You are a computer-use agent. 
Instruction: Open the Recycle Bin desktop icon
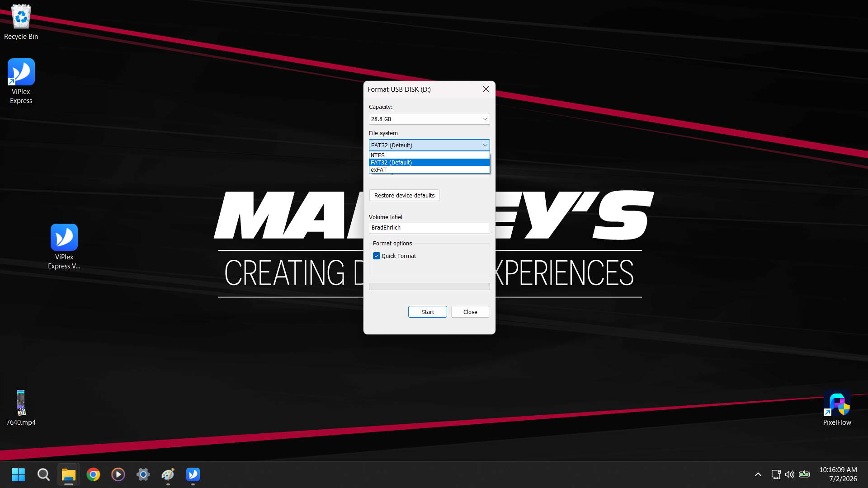point(21,22)
